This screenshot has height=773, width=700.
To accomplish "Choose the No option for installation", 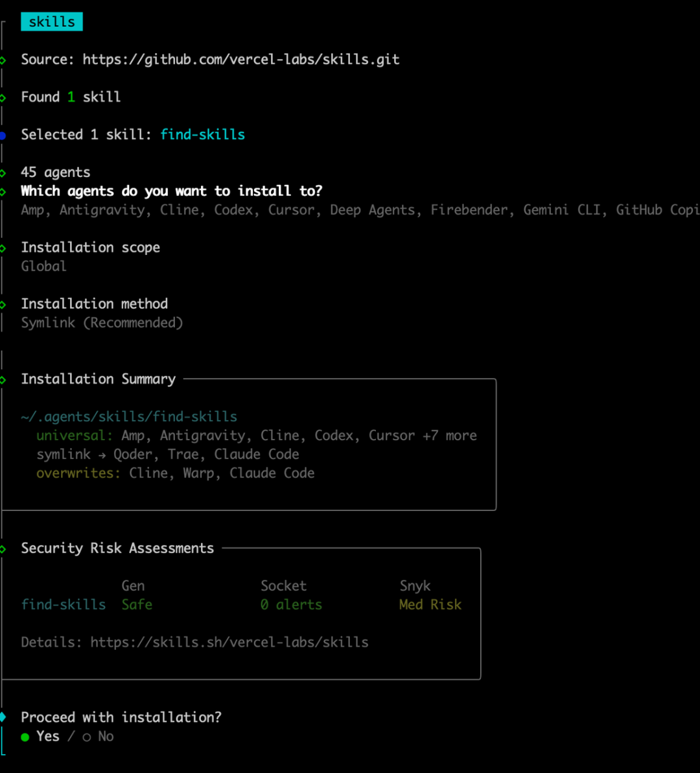I will click(x=99, y=737).
